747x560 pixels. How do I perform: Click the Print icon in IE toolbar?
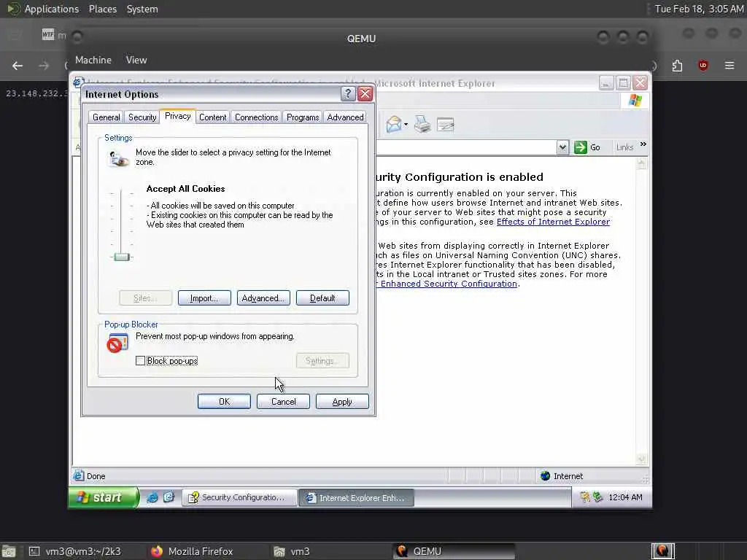(422, 125)
